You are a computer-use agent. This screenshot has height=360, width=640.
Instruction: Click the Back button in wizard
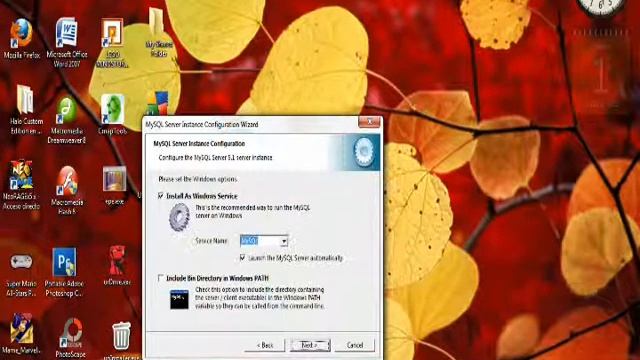coord(265,345)
